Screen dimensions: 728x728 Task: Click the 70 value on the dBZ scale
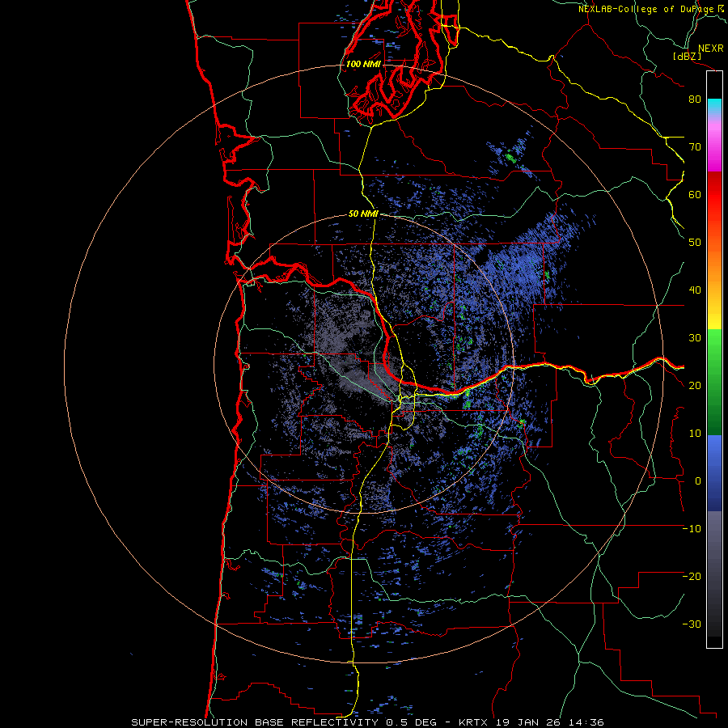click(695, 147)
